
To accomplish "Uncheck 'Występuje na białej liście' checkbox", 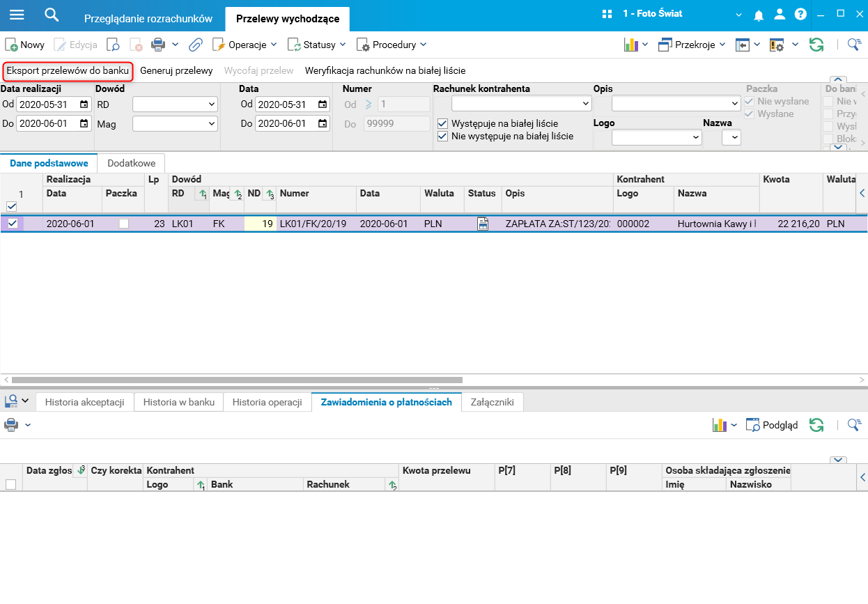I will coord(442,123).
